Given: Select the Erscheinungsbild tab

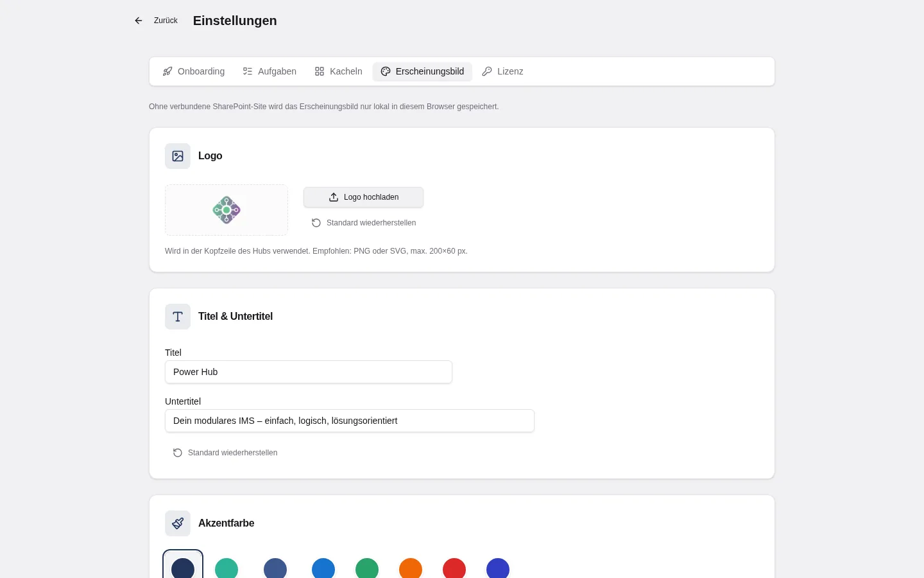Looking at the screenshot, I should [422, 71].
